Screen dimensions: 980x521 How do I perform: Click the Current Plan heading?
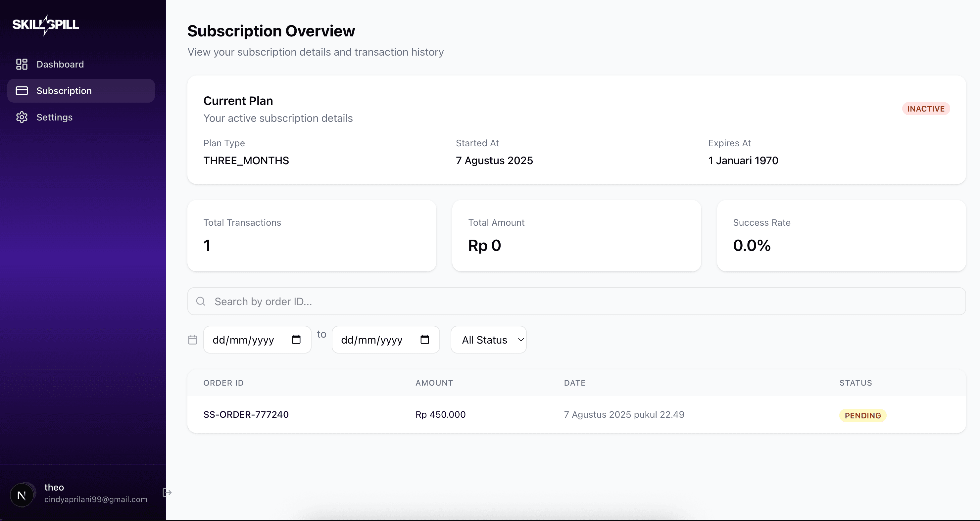click(238, 101)
